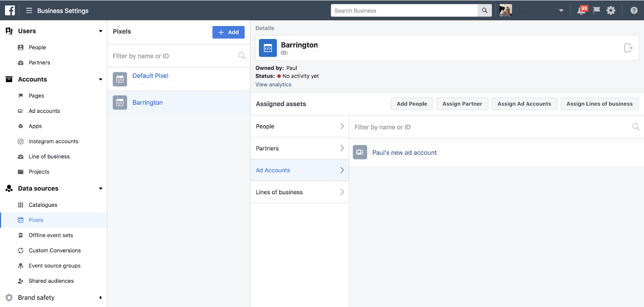
Task: Click the flag icon in top bar
Action: [x=597, y=10]
